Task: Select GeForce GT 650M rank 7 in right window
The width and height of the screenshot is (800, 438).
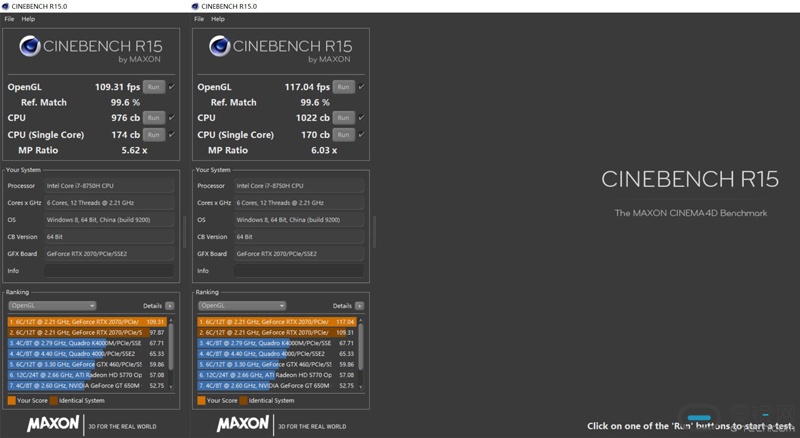Action: (277, 386)
